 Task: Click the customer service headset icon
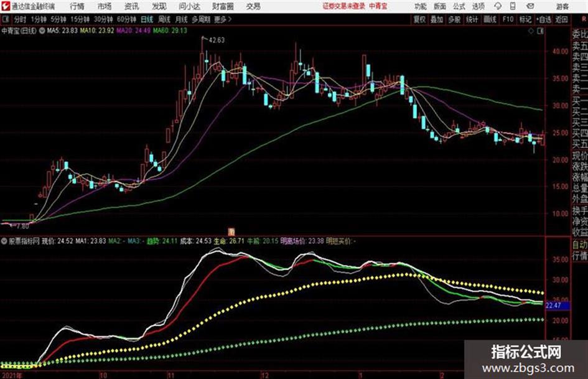point(498,6)
